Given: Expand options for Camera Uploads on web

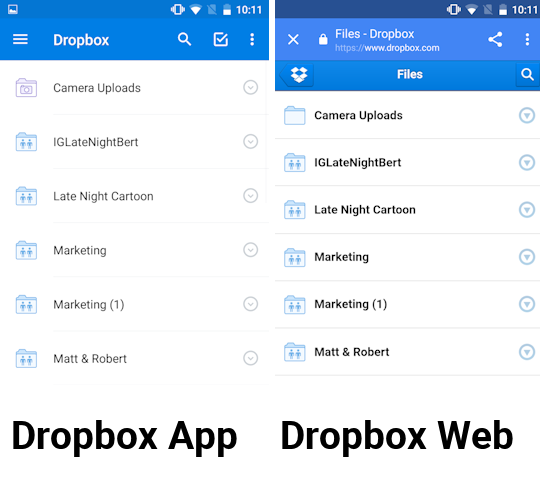Looking at the screenshot, I should [527, 115].
